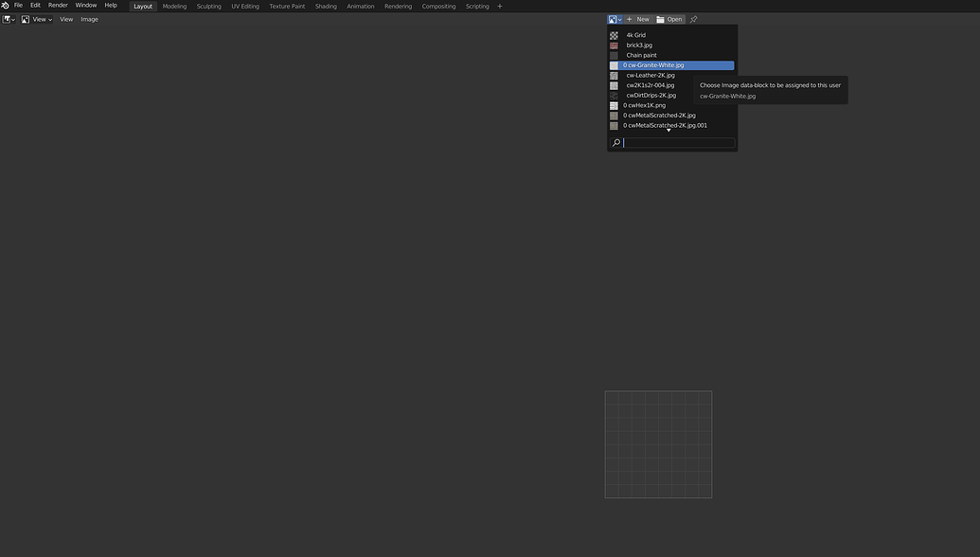Open the header Image menu
Screen dimensions: 980x557
(89, 19)
